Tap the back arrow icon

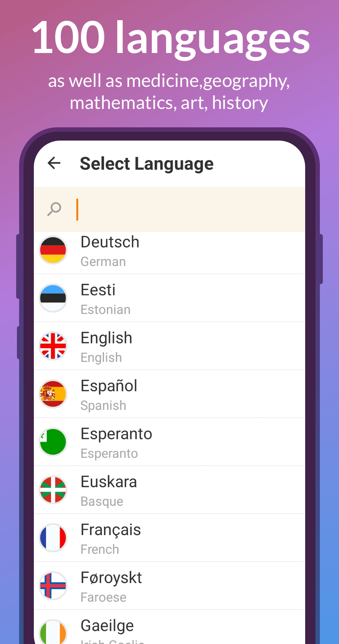point(54,163)
